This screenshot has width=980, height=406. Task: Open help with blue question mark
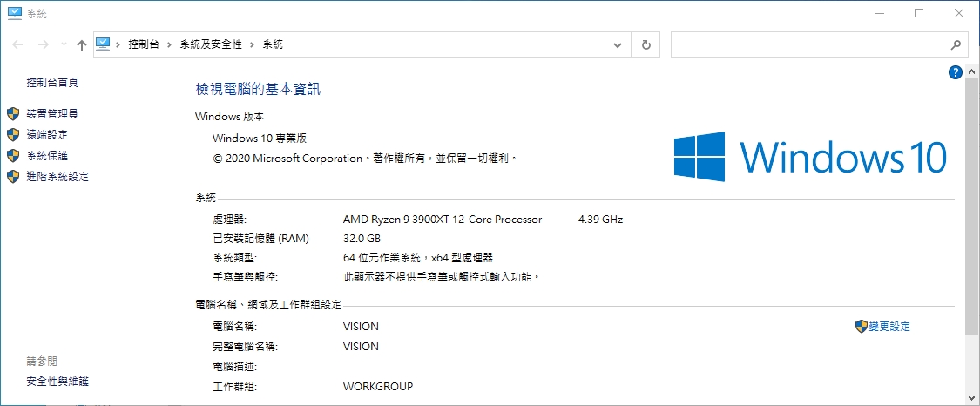(x=955, y=72)
